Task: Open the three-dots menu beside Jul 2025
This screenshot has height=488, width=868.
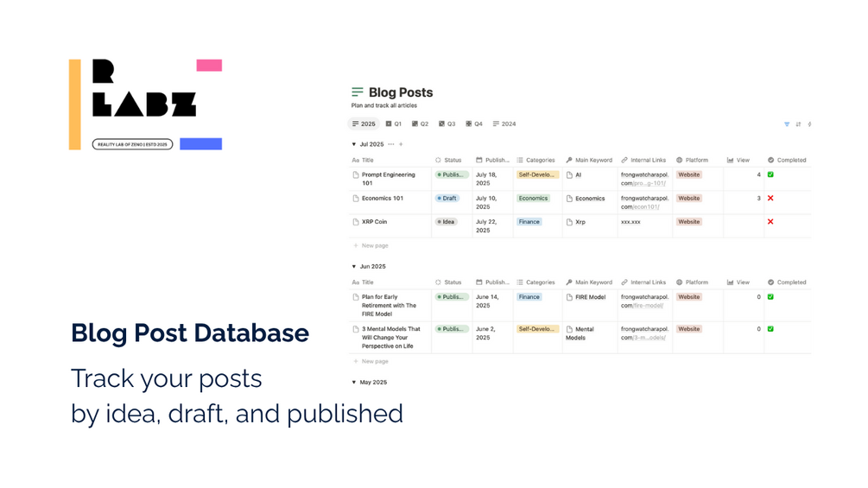Action: coord(391,144)
